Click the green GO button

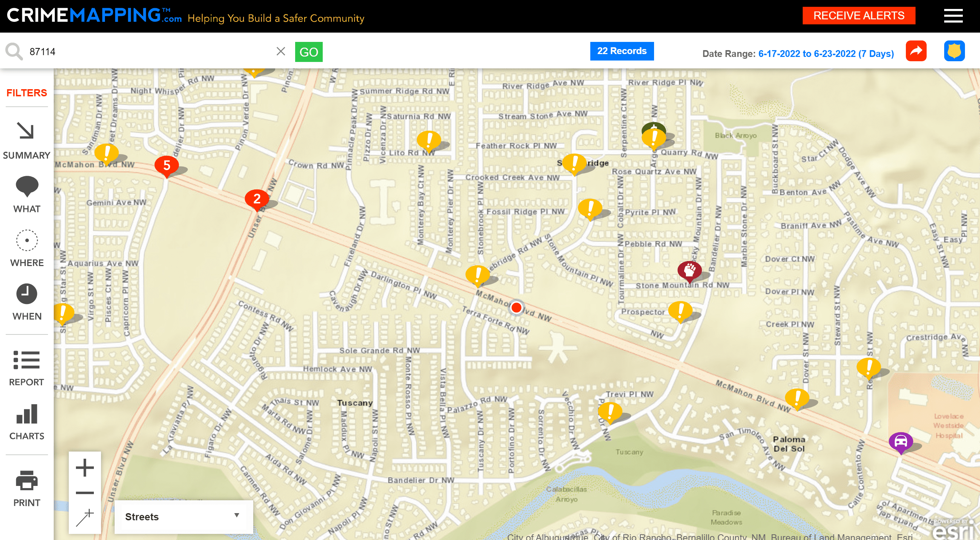click(x=308, y=52)
